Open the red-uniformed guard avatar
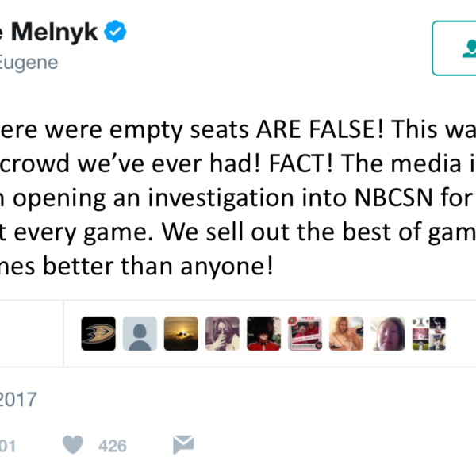 [263, 334]
